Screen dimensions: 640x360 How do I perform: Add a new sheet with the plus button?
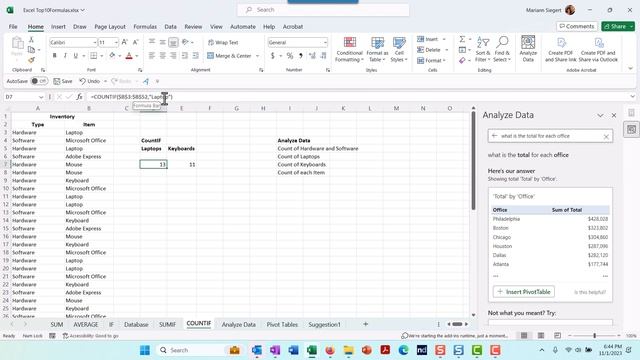click(x=366, y=324)
